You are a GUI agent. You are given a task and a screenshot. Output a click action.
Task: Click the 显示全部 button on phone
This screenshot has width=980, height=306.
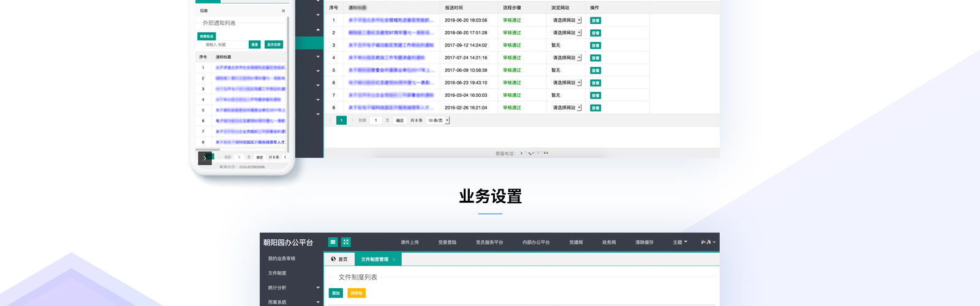(274, 45)
